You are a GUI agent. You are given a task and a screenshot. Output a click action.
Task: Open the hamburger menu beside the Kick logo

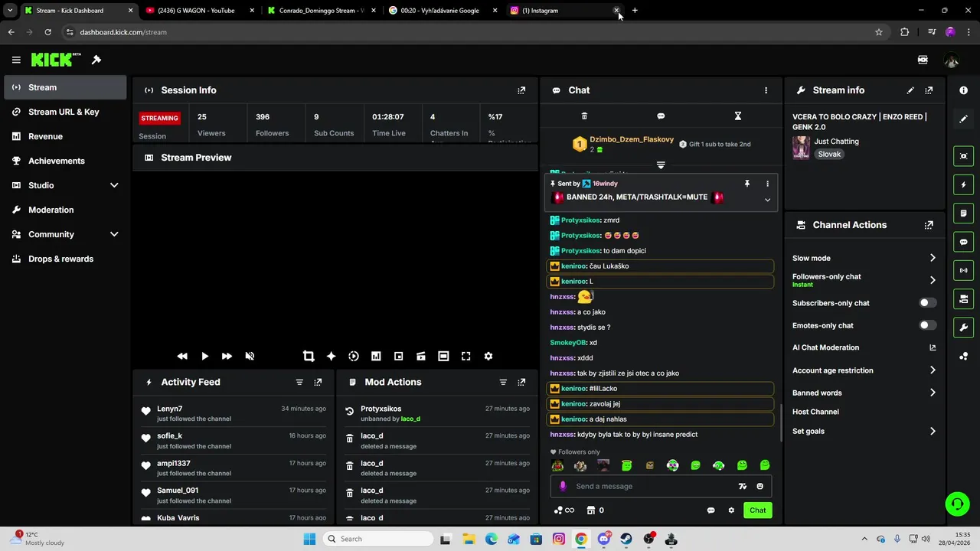16,60
